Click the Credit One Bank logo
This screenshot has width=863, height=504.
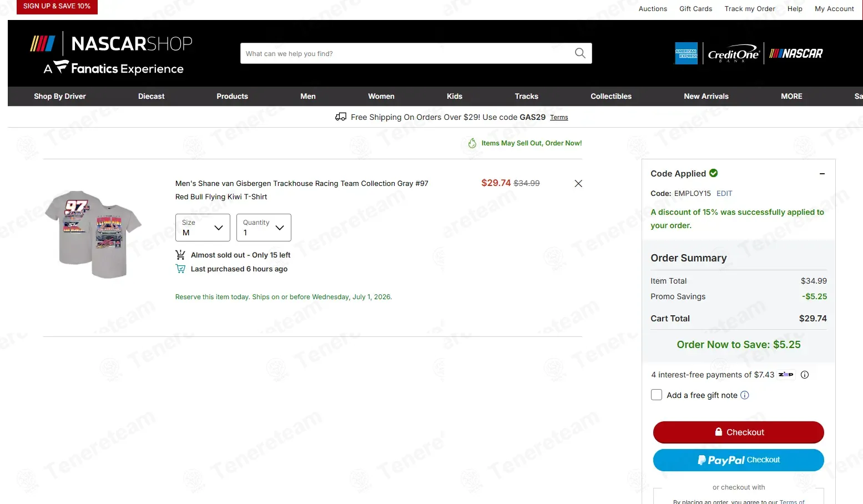point(733,54)
